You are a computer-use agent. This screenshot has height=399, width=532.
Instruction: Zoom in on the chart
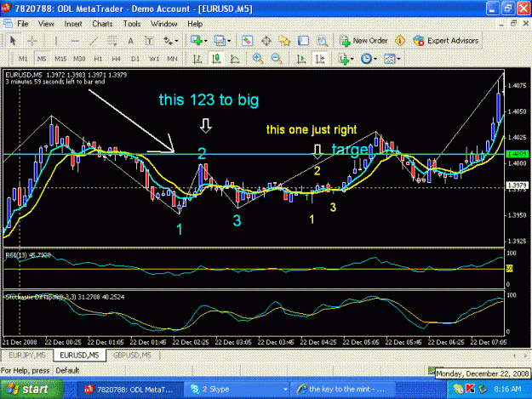[258, 59]
